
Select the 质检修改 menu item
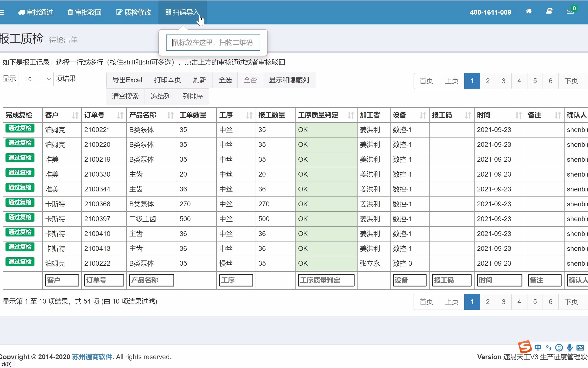(x=133, y=12)
